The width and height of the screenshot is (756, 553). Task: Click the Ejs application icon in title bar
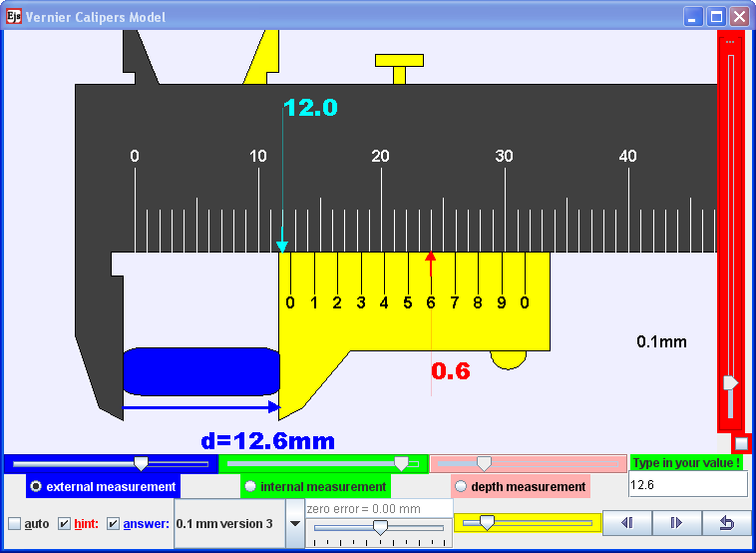pyautogui.click(x=14, y=16)
